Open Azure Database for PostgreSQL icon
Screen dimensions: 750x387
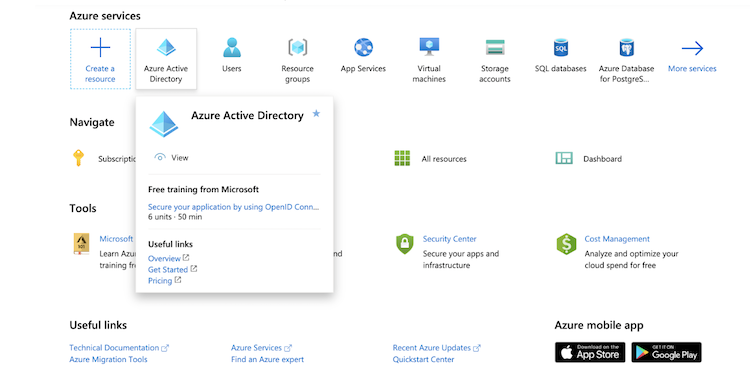tap(626, 48)
